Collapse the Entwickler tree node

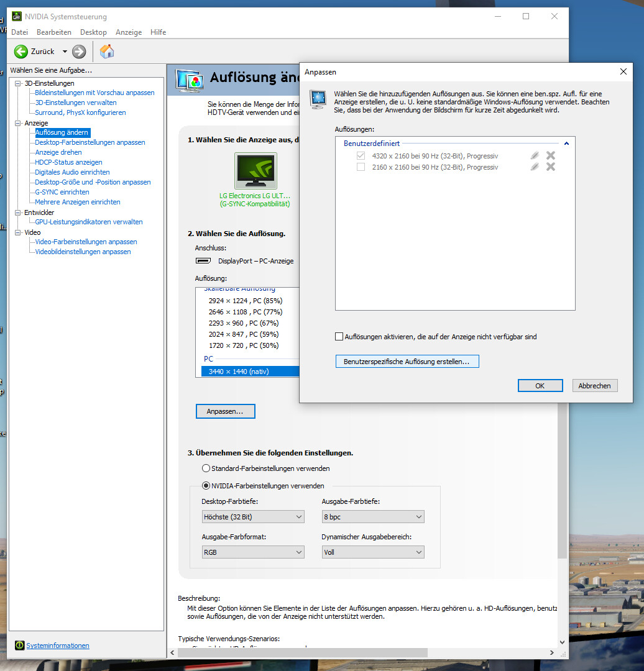coord(17,212)
